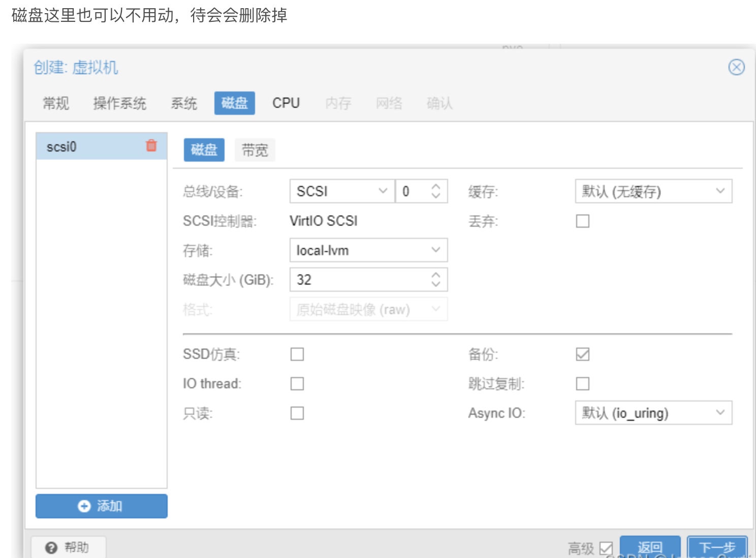Enable the SSD仿真 checkbox
This screenshot has width=756, height=558.
297,354
